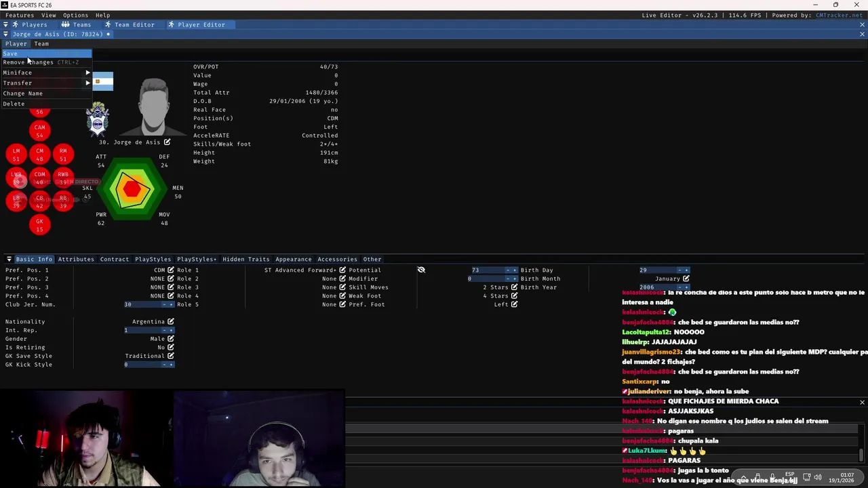Edit Nationality Argentina value
The image size is (868, 488).
tap(170, 322)
